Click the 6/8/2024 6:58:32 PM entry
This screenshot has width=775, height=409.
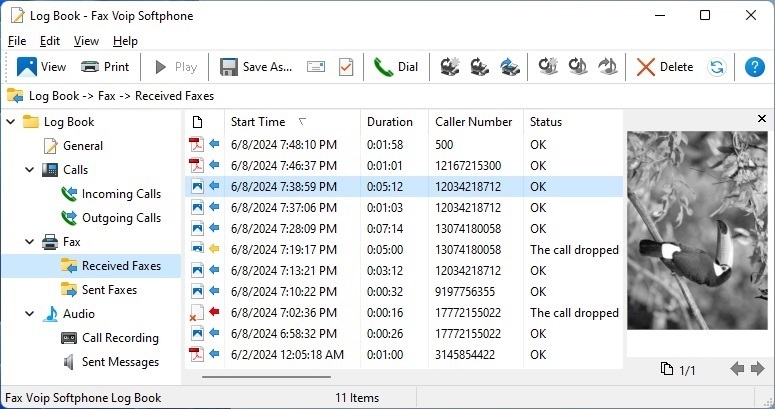pyautogui.click(x=284, y=334)
